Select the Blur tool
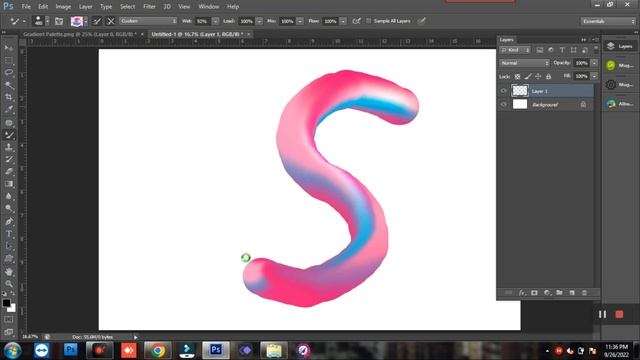This screenshot has height=360, width=640. click(x=9, y=196)
